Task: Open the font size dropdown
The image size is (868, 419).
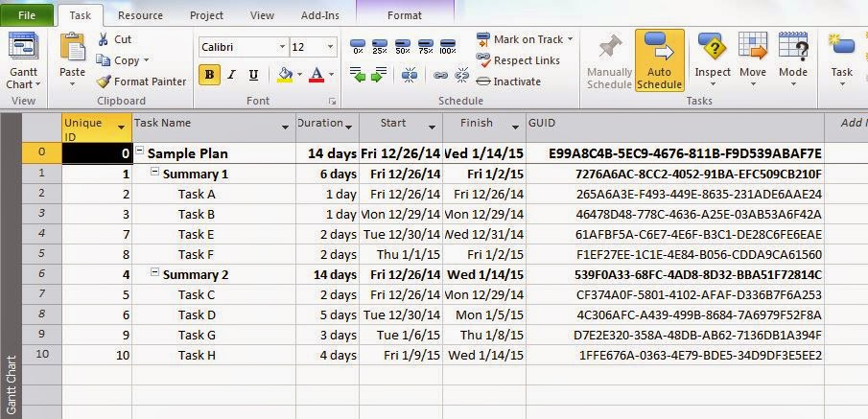Action: 331,47
